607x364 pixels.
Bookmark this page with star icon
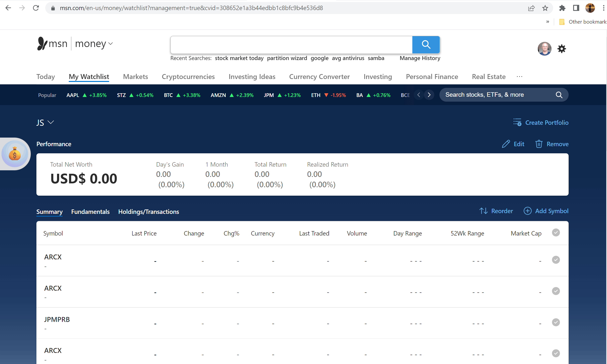545,8
